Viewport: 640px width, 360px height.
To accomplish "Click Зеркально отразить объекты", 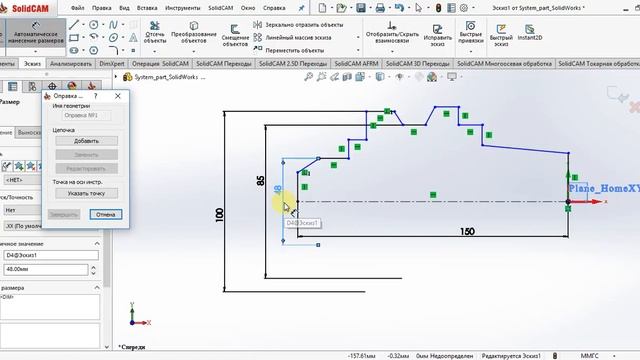I will [x=298, y=25].
